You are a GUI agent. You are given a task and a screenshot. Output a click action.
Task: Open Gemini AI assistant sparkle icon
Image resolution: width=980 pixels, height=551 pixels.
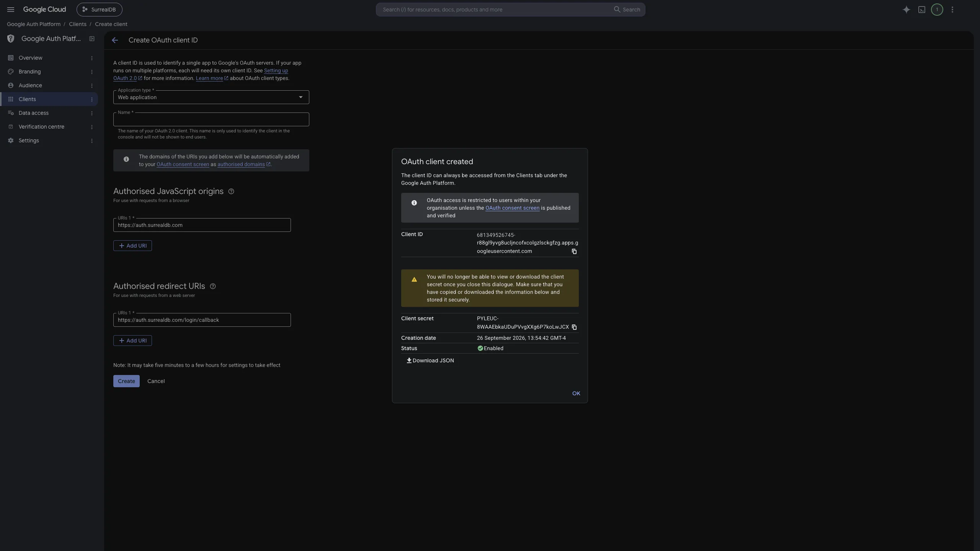coord(906,10)
